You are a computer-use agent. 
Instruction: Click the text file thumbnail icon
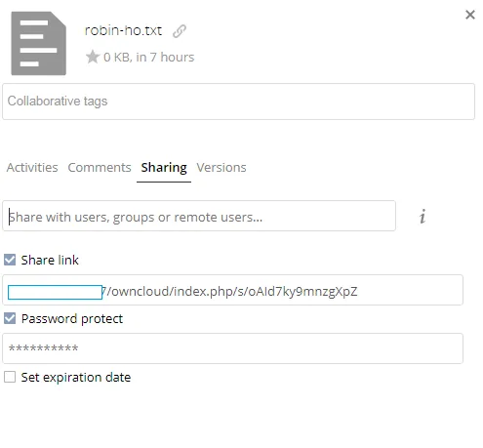tap(39, 43)
